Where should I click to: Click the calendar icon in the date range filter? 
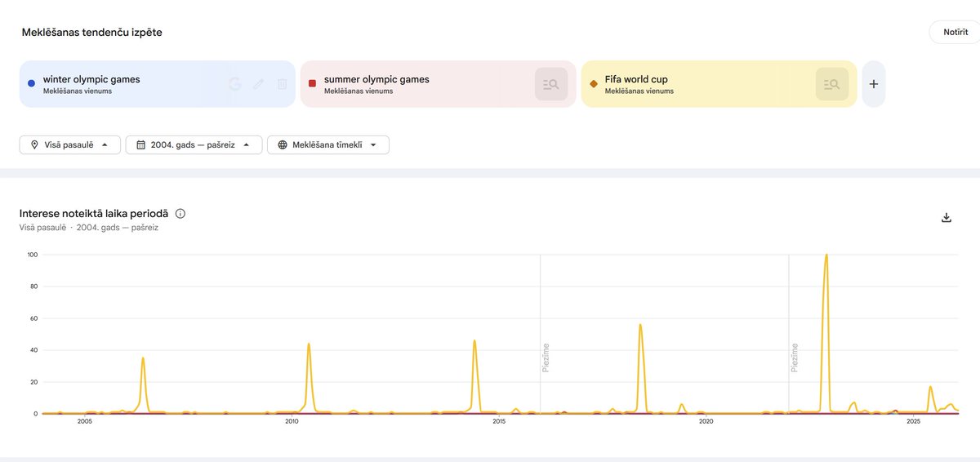[140, 144]
